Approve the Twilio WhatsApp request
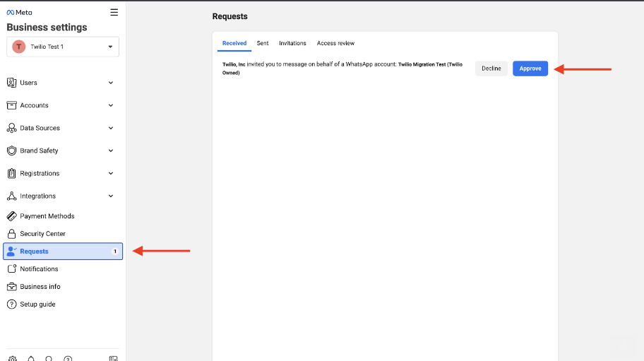Image resolution: width=644 pixels, height=361 pixels. (x=530, y=69)
